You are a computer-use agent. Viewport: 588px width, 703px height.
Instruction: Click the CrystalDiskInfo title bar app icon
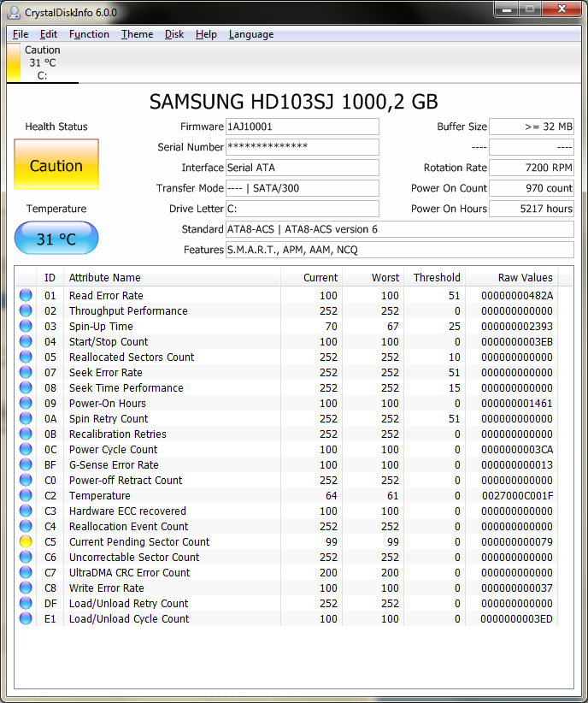[x=14, y=13]
